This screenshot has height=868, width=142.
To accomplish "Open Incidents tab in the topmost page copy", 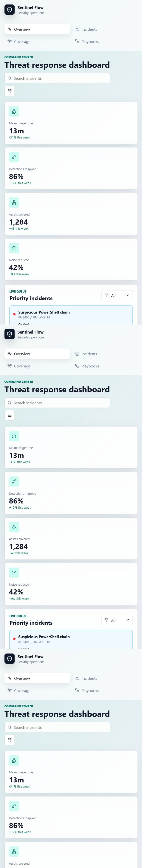I will tap(105, 29).
